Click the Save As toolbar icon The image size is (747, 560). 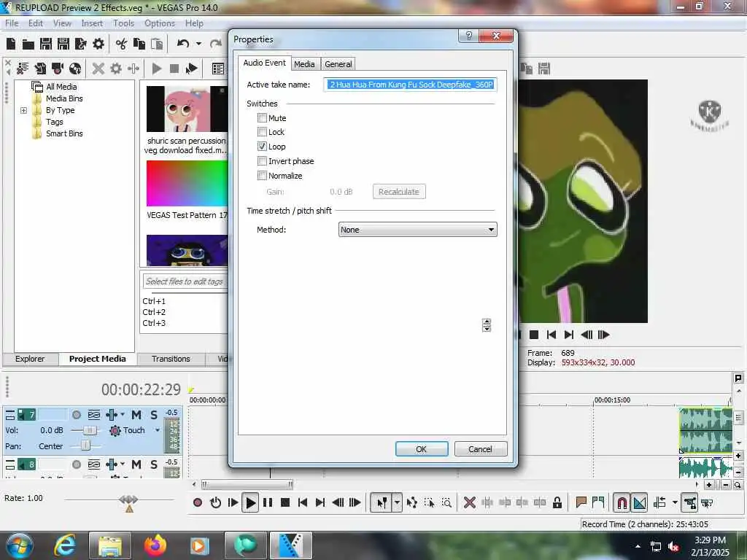click(63, 44)
